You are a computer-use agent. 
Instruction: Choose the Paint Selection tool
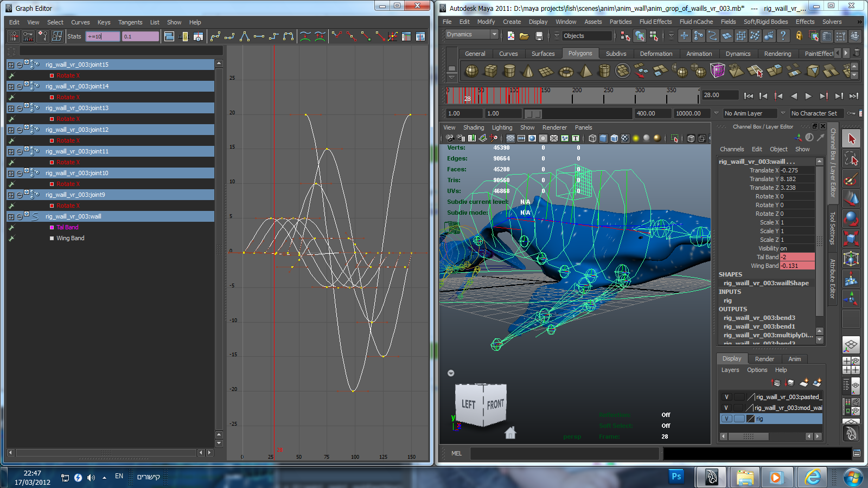(x=851, y=178)
